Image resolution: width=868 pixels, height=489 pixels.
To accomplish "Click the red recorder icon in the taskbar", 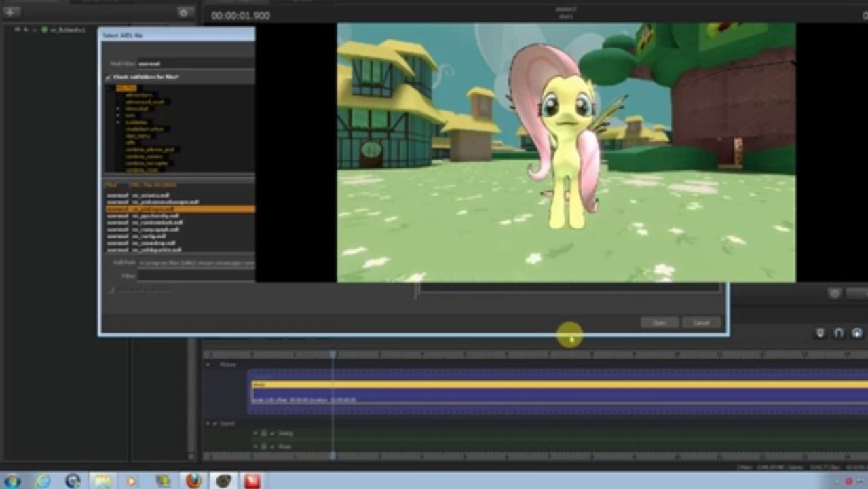I will point(252,481).
